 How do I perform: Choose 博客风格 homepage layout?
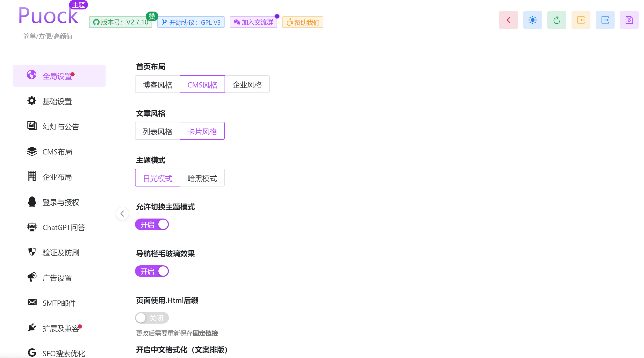[x=157, y=84]
